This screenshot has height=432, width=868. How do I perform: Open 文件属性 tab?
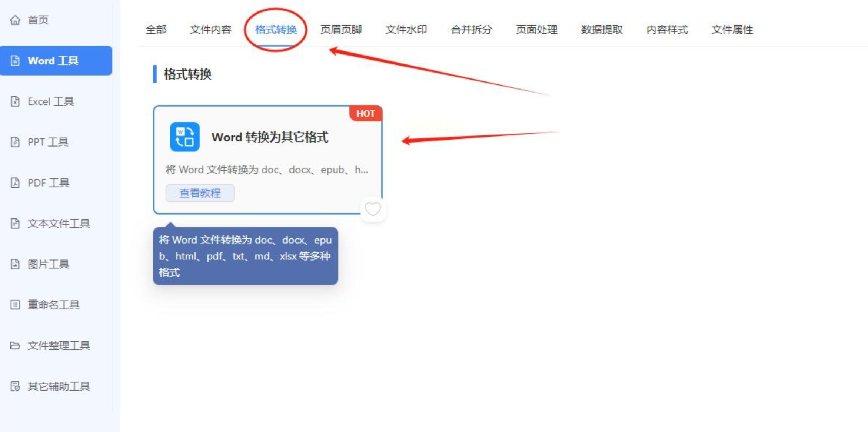pyautogui.click(x=732, y=30)
